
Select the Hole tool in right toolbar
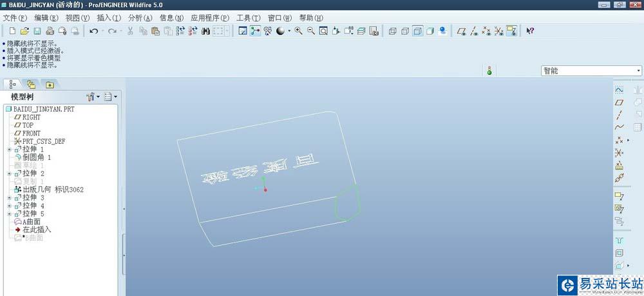[619, 241]
